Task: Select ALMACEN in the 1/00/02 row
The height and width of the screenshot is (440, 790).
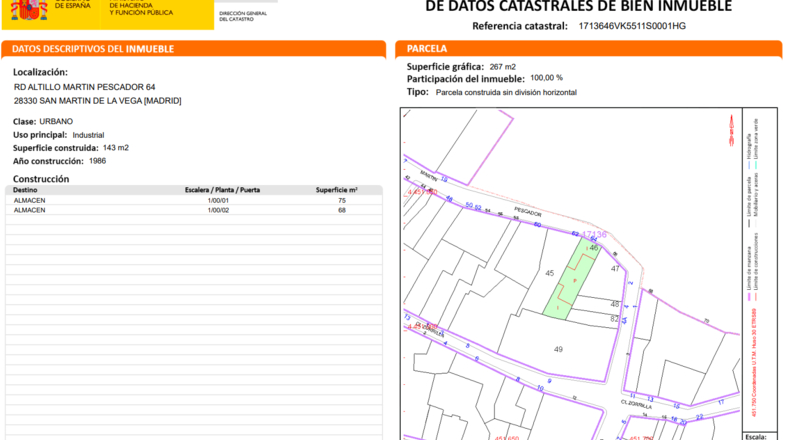Action: [x=29, y=210]
